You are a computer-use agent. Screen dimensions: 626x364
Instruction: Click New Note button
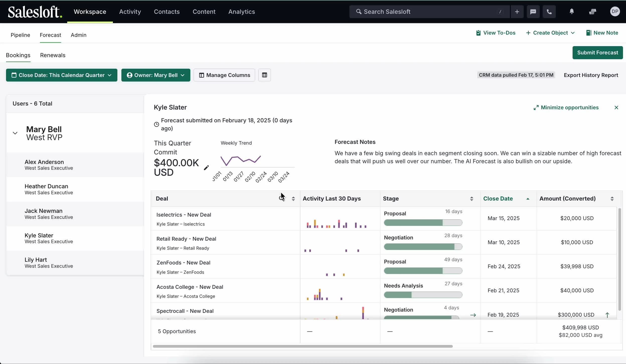[602, 33]
